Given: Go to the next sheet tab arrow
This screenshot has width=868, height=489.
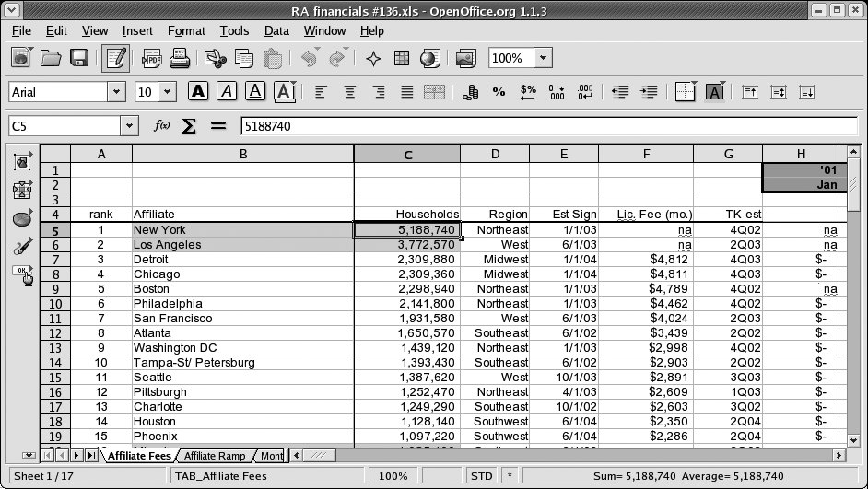Looking at the screenshot, I should (x=76, y=455).
